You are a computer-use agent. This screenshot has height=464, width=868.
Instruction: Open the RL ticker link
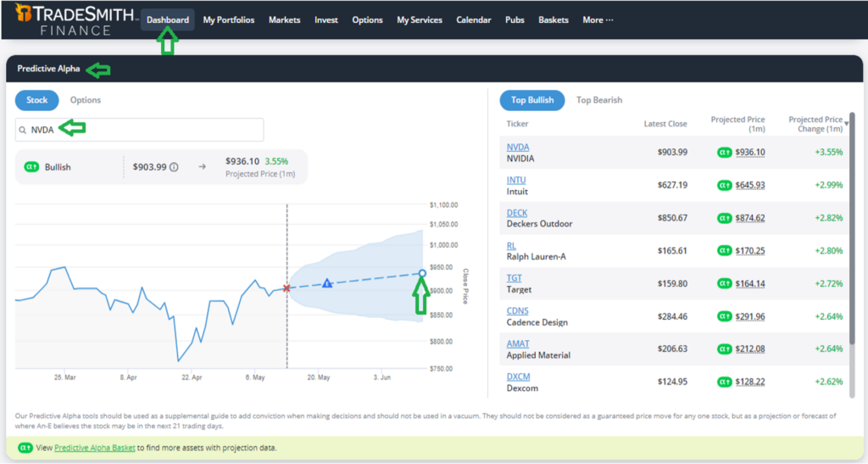point(511,245)
